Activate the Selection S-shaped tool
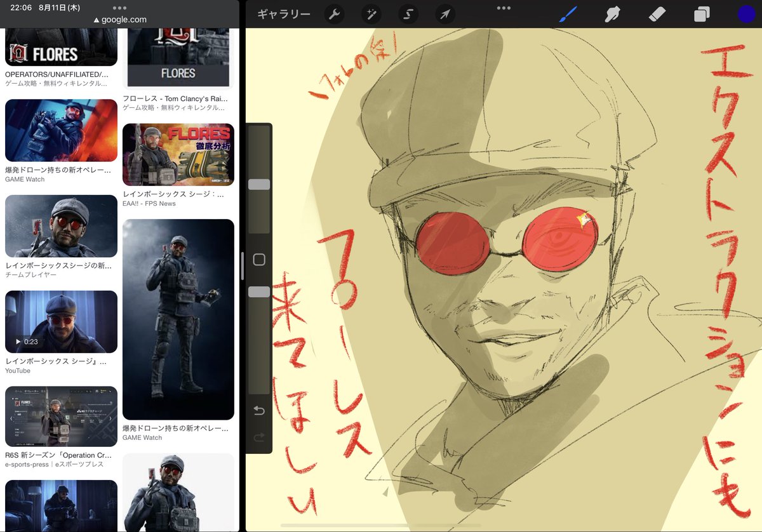762x532 pixels. [408, 14]
